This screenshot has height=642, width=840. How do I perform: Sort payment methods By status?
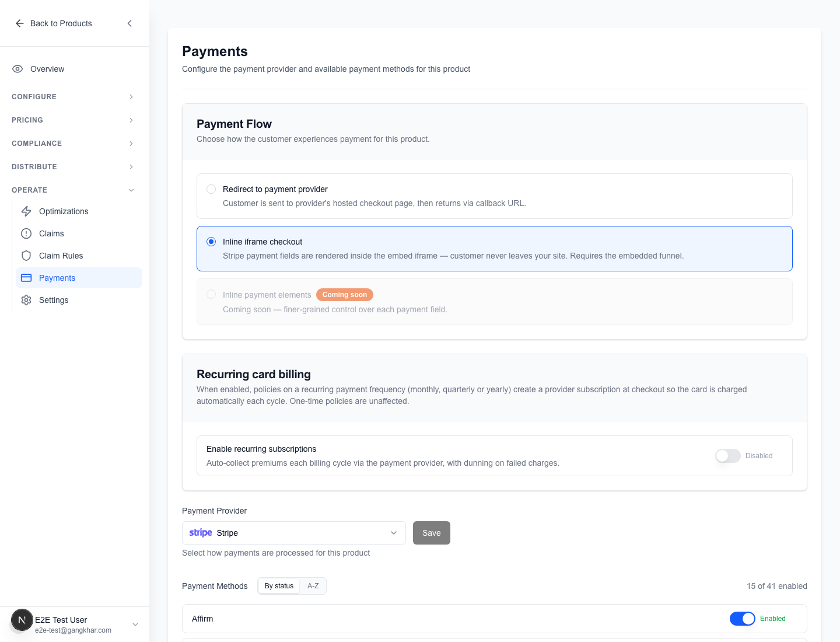tap(279, 586)
